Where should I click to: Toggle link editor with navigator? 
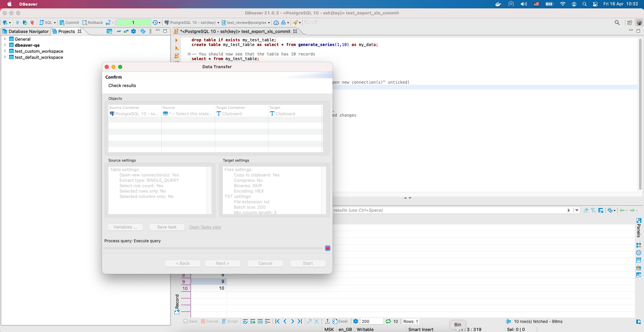(x=126, y=31)
